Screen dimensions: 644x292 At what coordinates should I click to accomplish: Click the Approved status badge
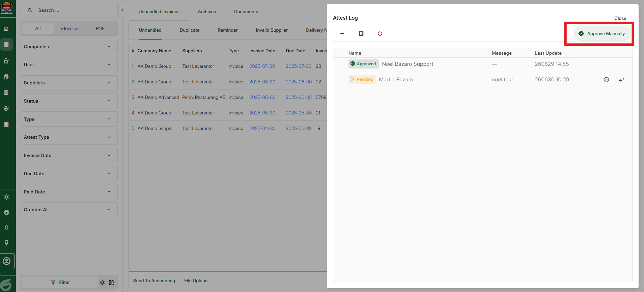coord(363,64)
